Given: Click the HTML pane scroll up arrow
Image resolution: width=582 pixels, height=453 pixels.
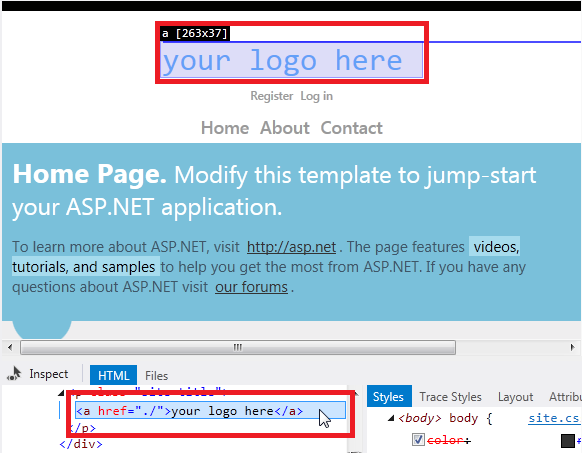Looking at the screenshot, I should [356, 393].
